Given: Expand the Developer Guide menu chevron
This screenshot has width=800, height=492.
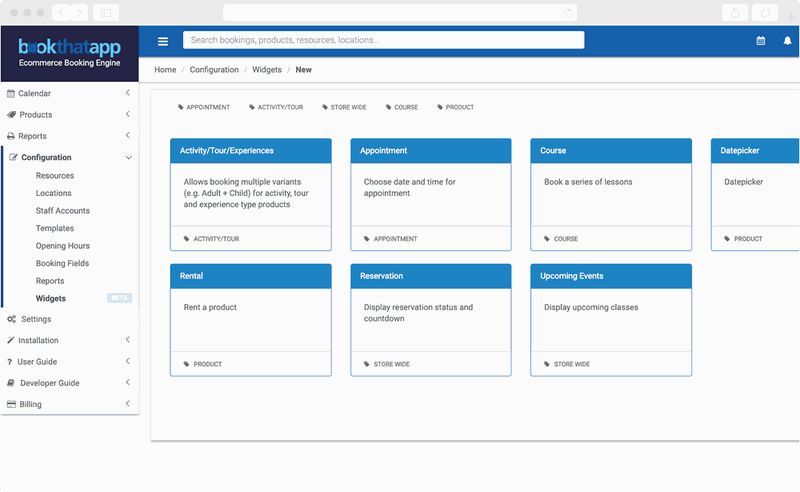Looking at the screenshot, I should coord(128,382).
